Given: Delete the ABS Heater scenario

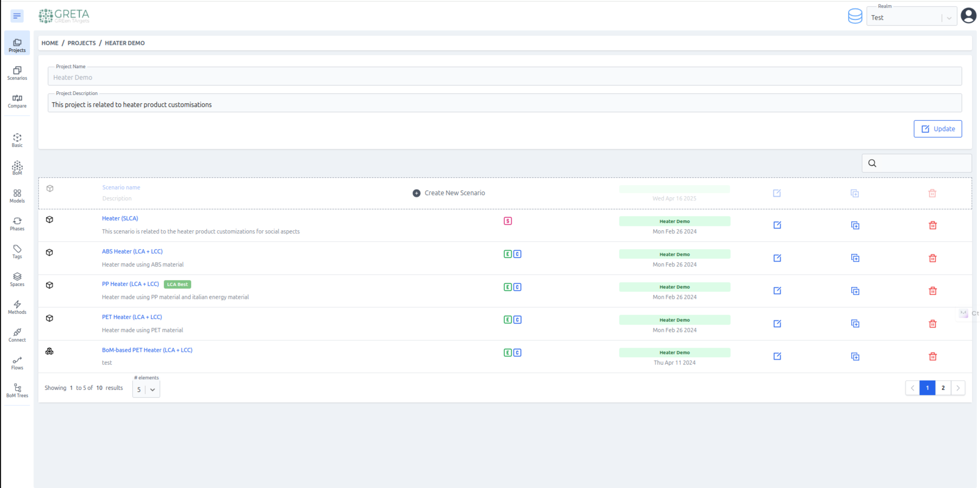Looking at the screenshot, I should tap(932, 258).
